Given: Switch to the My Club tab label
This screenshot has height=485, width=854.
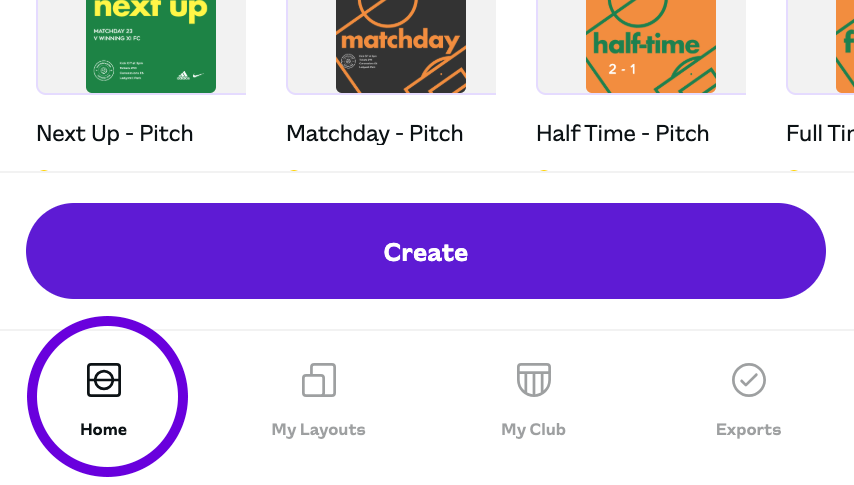Looking at the screenshot, I should pyautogui.click(x=534, y=429).
